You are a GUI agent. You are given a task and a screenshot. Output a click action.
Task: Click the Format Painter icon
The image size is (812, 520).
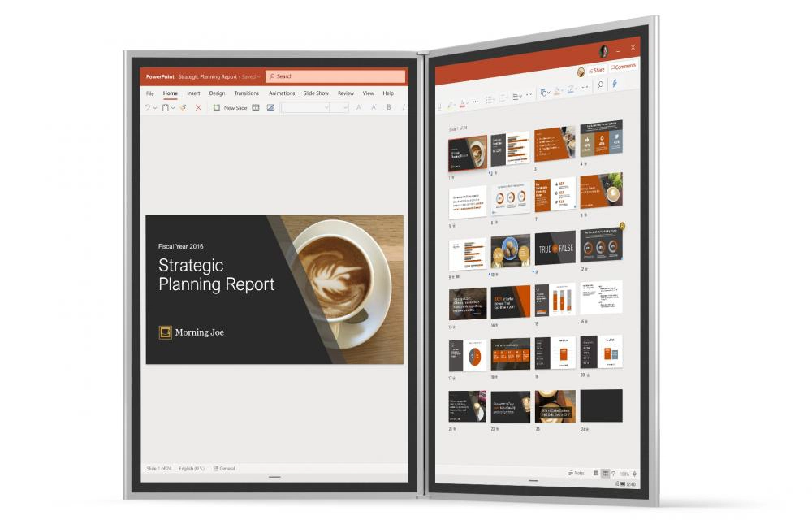click(184, 107)
